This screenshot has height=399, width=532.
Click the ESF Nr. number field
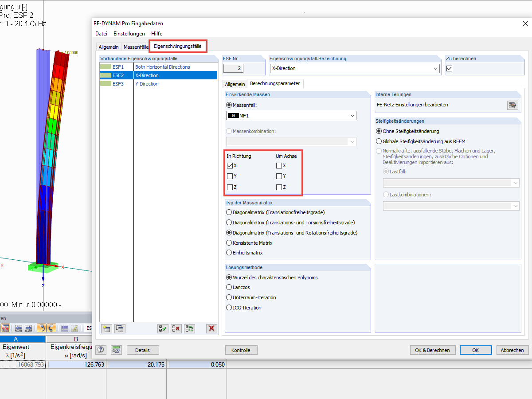click(233, 68)
